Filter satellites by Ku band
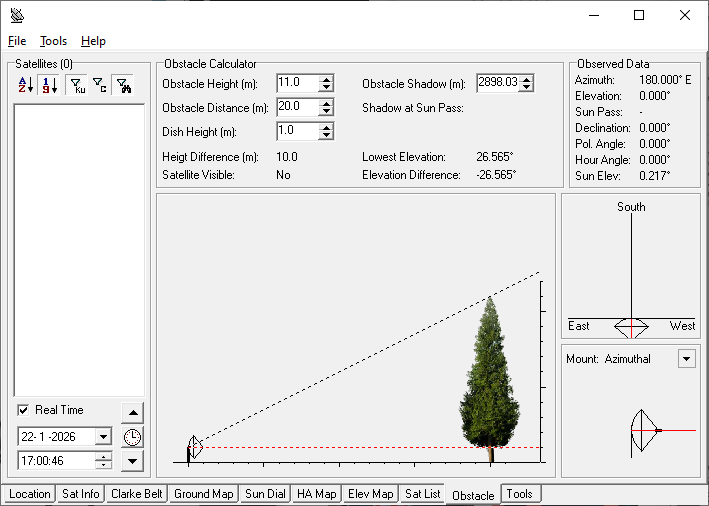Image resolution: width=709 pixels, height=506 pixels. [76, 86]
